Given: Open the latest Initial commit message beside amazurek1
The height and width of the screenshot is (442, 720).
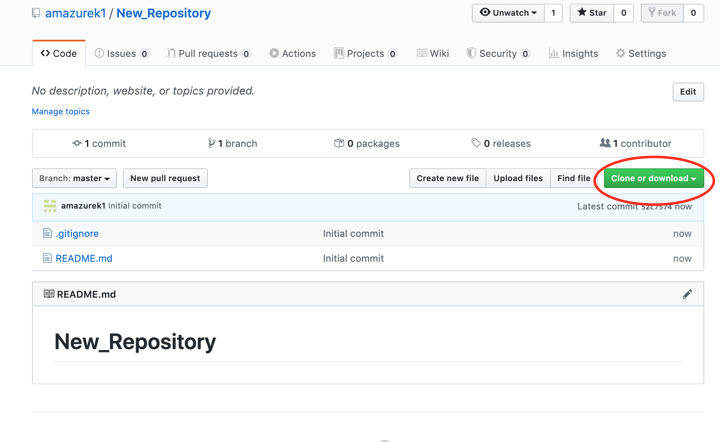Looking at the screenshot, I should 135,206.
